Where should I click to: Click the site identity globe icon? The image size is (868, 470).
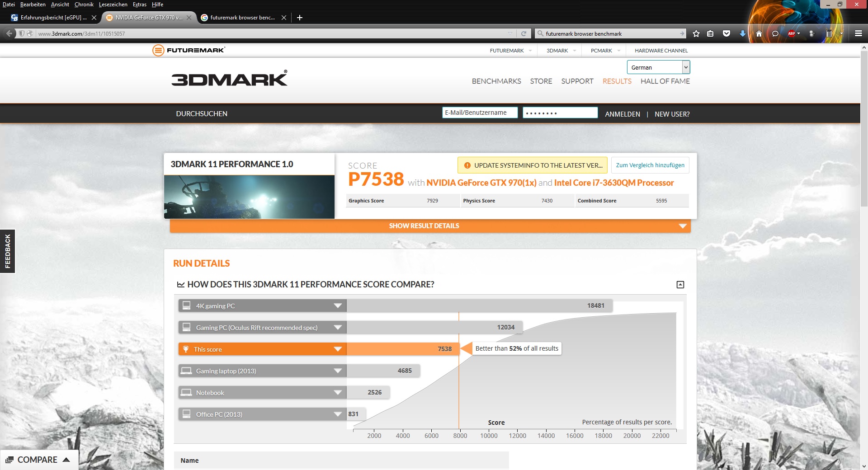[30, 33]
